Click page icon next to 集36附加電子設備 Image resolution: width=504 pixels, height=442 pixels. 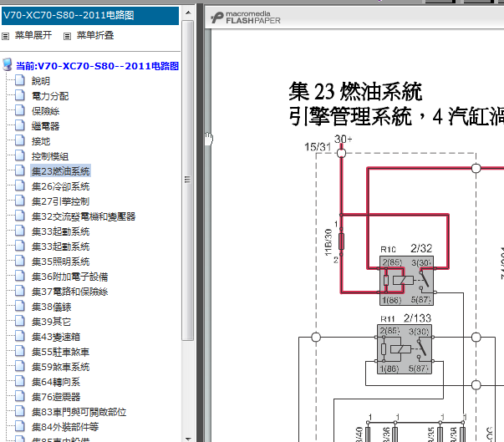point(20,276)
